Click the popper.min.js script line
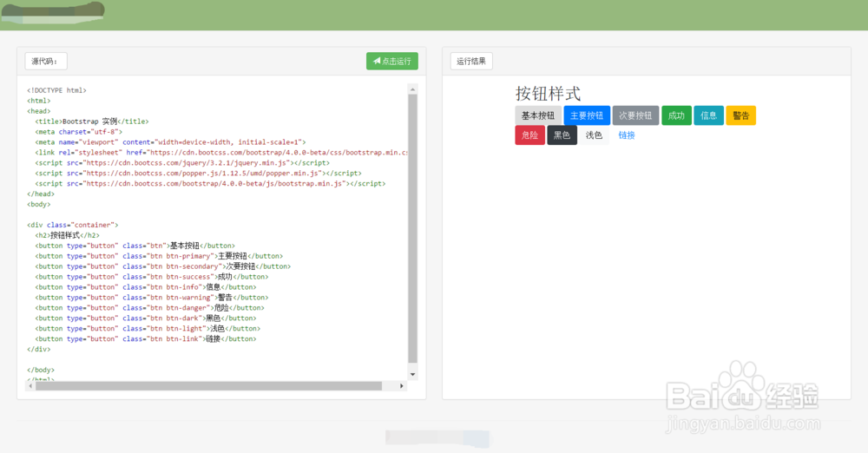Viewport: 868px width, 453px height. [198, 174]
